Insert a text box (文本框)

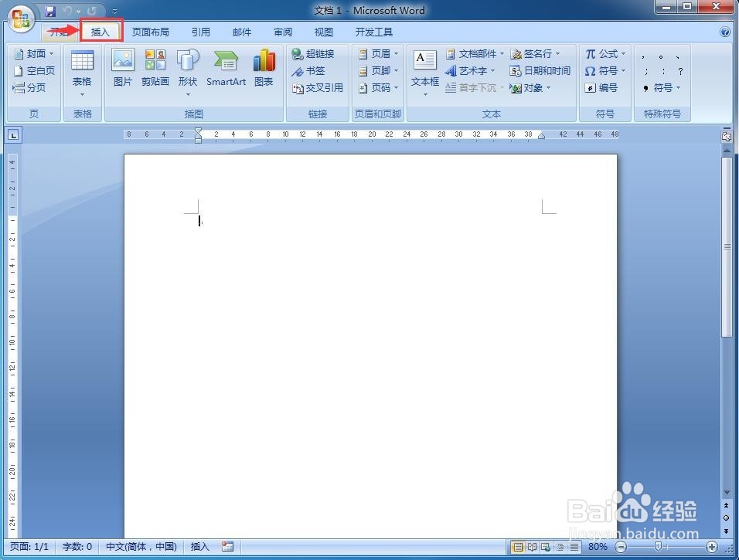[x=425, y=73]
